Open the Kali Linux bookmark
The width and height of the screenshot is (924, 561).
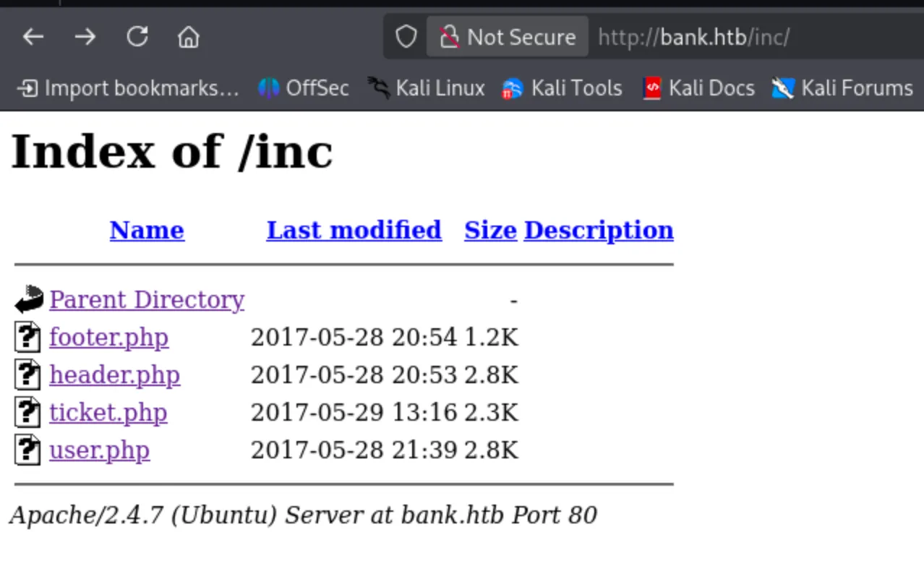tap(426, 88)
